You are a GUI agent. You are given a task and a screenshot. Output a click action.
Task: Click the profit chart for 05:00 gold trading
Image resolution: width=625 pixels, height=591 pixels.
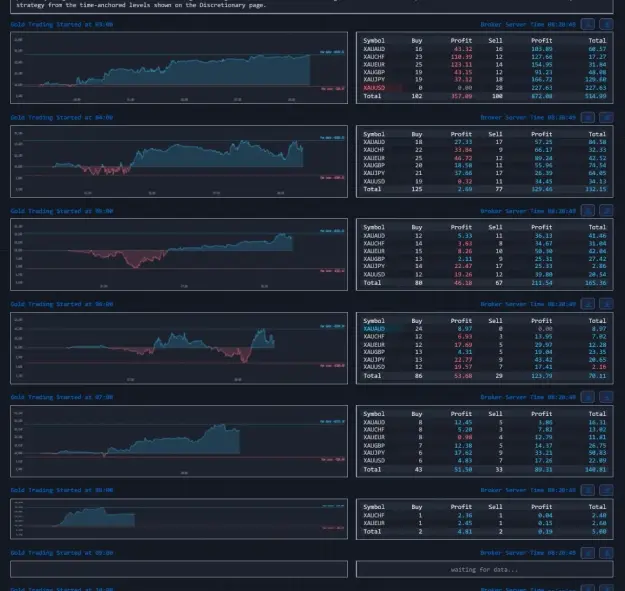point(179,254)
